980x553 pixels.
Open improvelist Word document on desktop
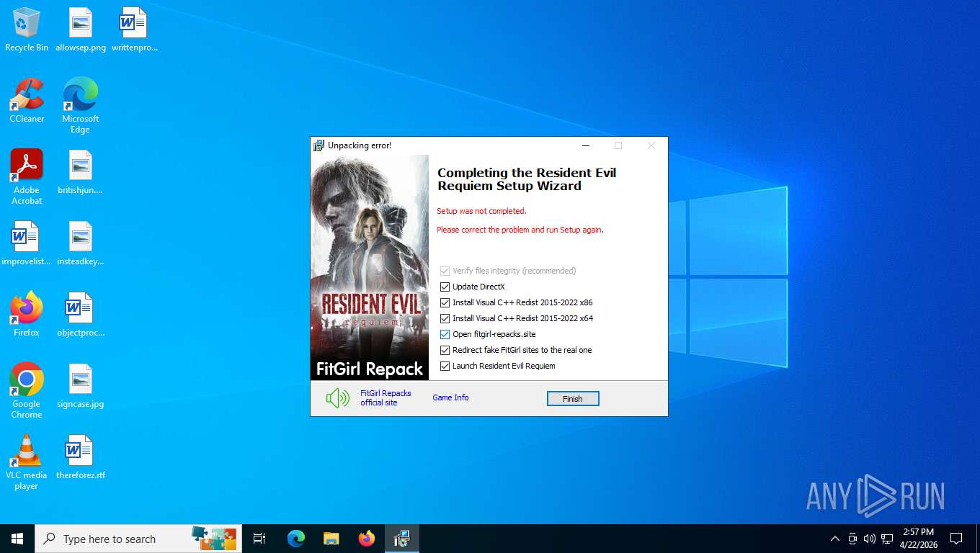tap(27, 243)
